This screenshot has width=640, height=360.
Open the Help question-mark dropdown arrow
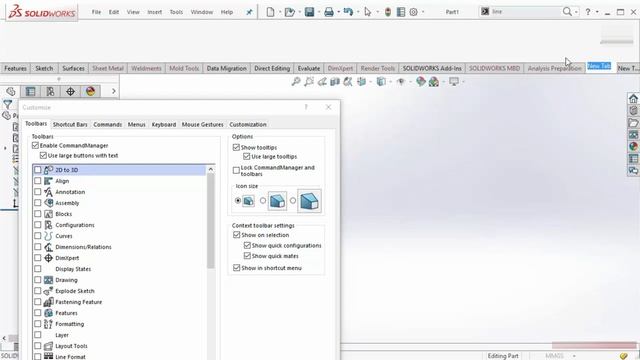597,12
